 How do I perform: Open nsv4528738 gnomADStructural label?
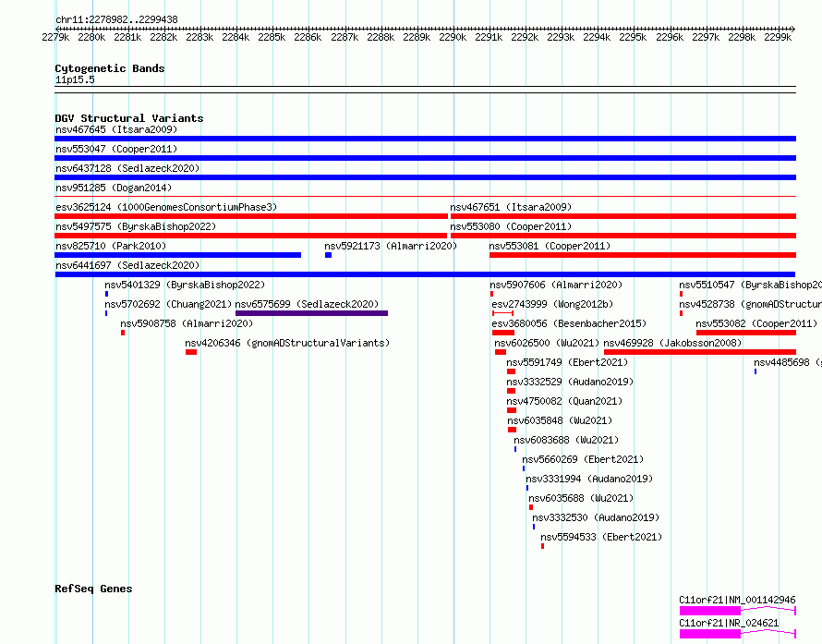coord(750,304)
